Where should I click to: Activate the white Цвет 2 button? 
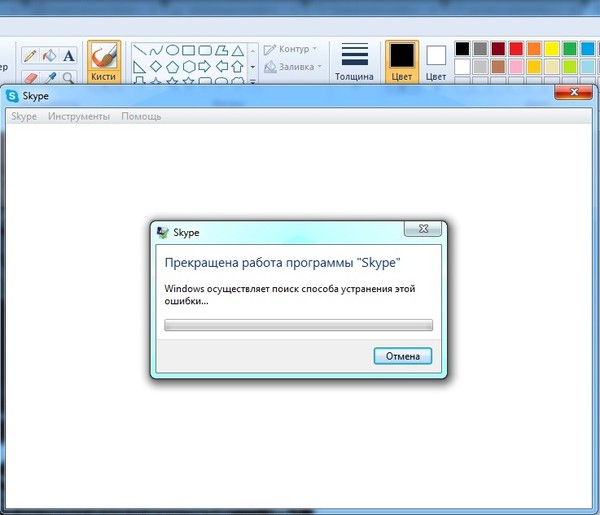(436, 62)
